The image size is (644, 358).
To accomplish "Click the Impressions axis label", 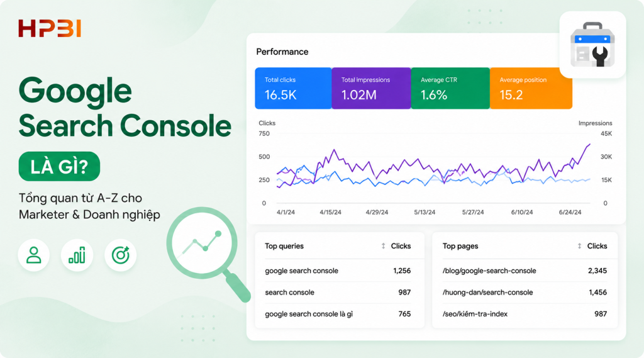I will coord(595,123).
